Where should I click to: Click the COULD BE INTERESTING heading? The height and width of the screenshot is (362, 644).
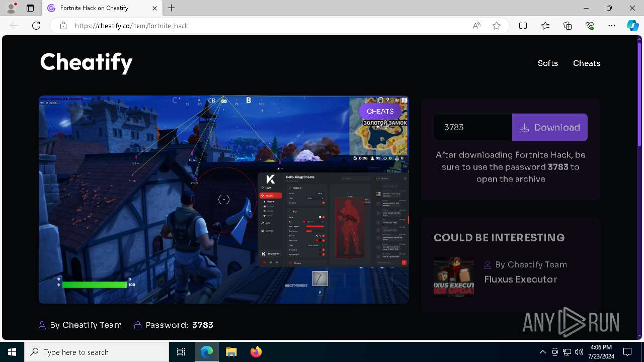point(499,237)
